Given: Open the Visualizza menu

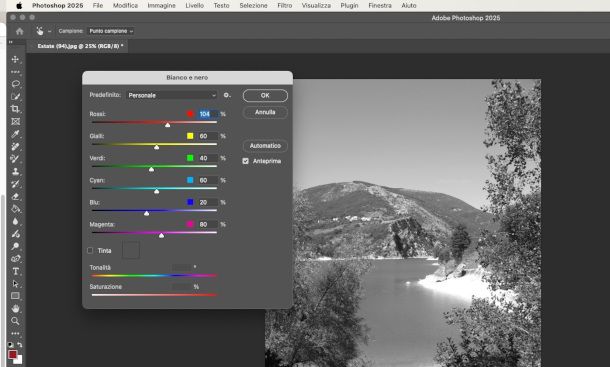Looking at the screenshot, I should [316, 5].
